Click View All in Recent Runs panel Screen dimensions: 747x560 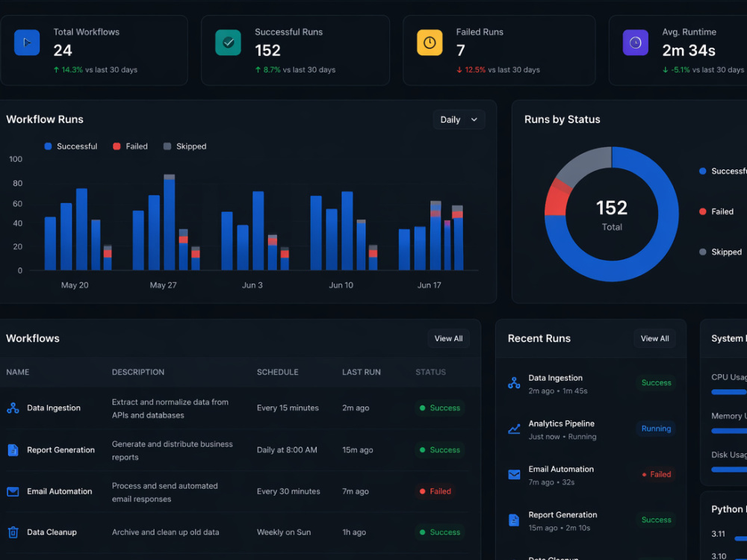click(x=654, y=338)
